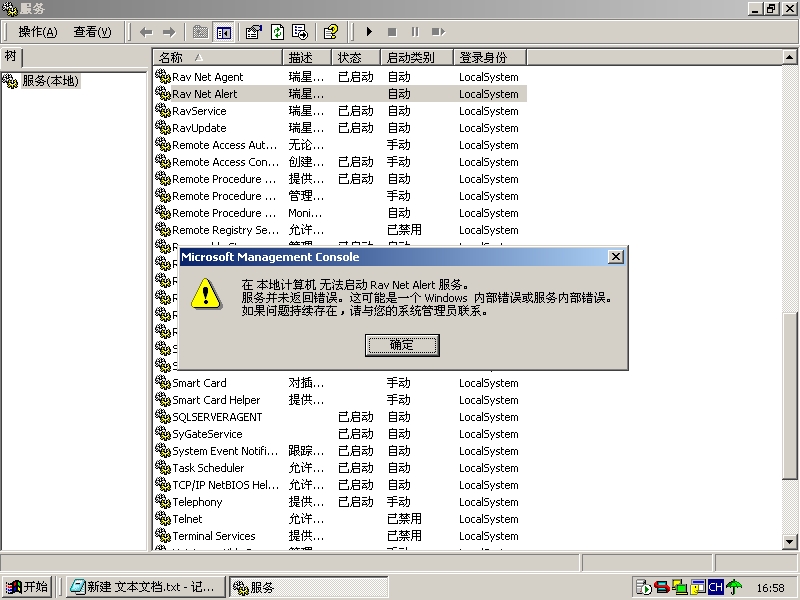
Task: Click scrollbar down arrow in services list
Action: pos(789,542)
